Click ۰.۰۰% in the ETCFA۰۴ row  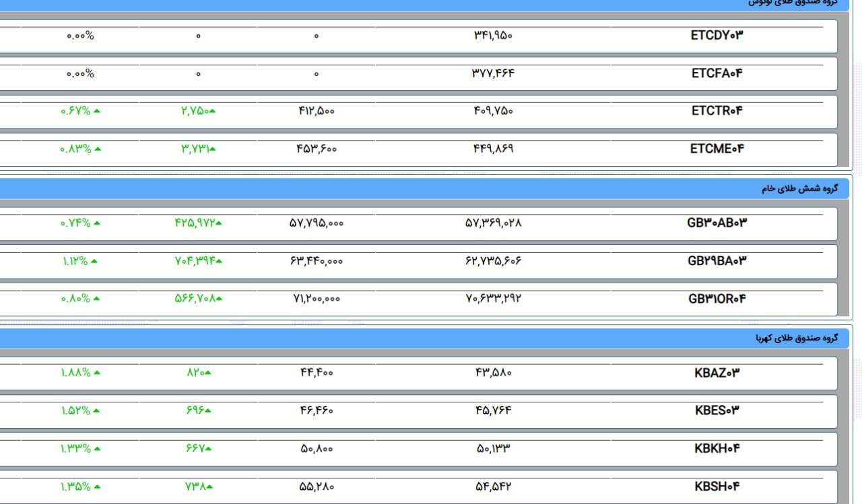pyautogui.click(x=80, y=73)
